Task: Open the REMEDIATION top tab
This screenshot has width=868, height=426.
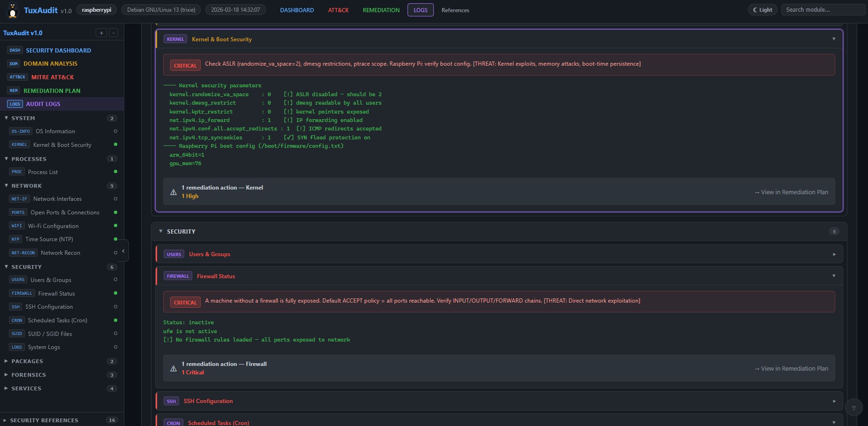Action: point(381,10)
